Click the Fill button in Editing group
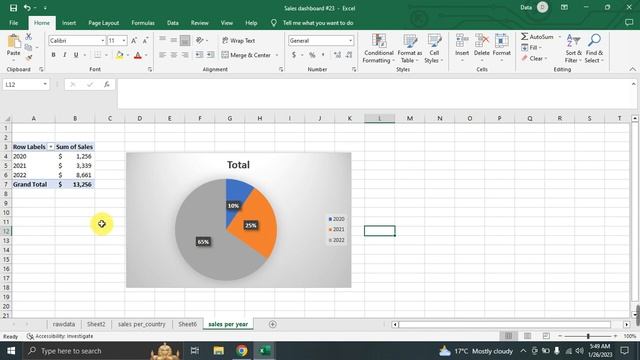 click(x=531, y=47)
